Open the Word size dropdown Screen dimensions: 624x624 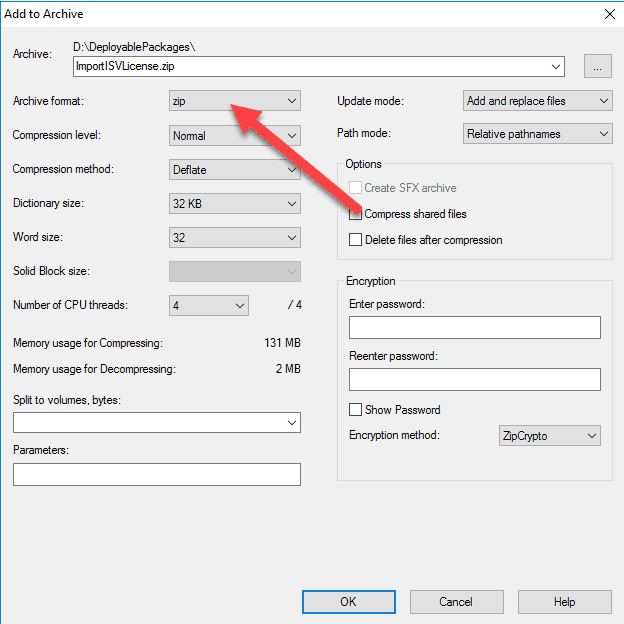pyautogui.click(x=234, y=238)
